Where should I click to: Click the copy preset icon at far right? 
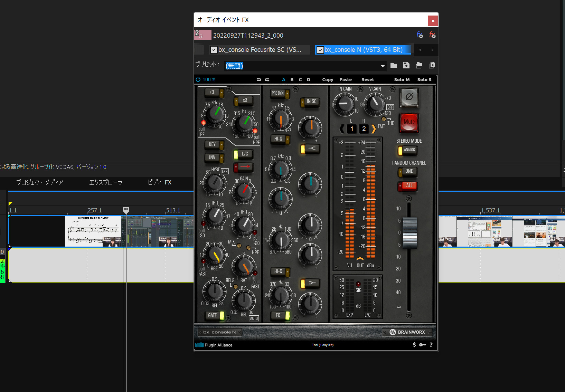pyautogui.click(x=432, y=65)
